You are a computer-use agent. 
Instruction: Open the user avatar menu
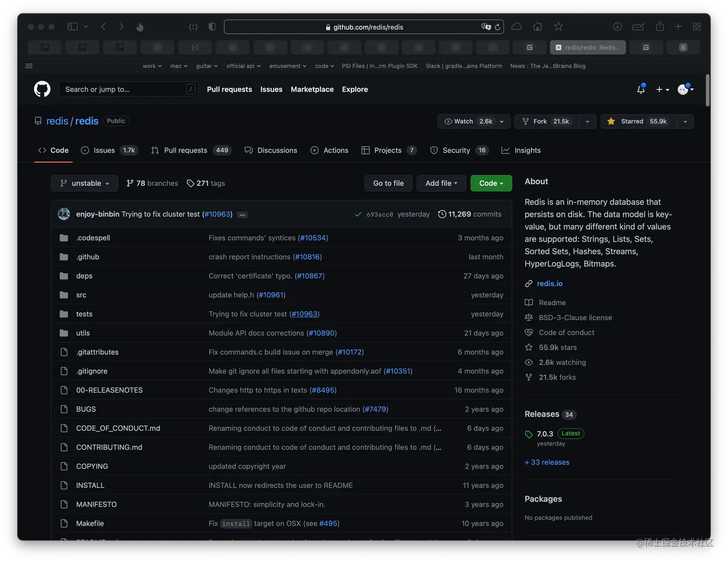(686, 89)
